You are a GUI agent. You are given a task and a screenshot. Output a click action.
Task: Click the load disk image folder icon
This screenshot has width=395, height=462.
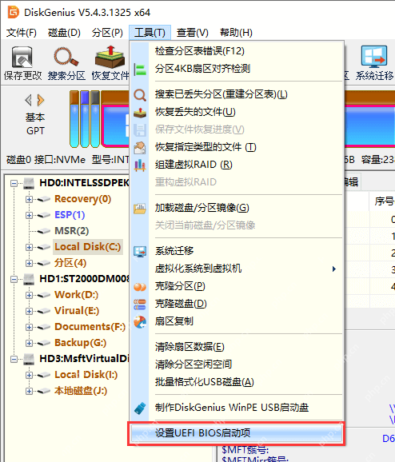click(140, 208)
